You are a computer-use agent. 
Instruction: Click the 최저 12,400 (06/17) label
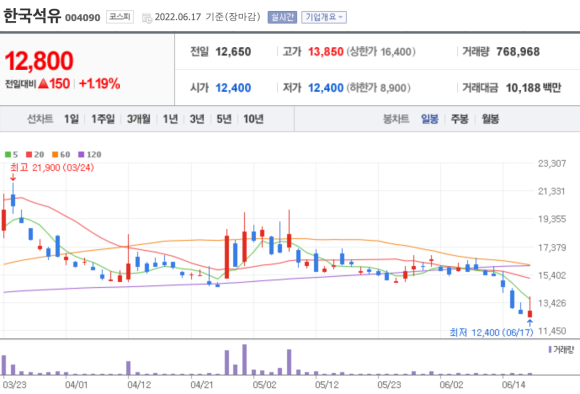tap(491, 332)
